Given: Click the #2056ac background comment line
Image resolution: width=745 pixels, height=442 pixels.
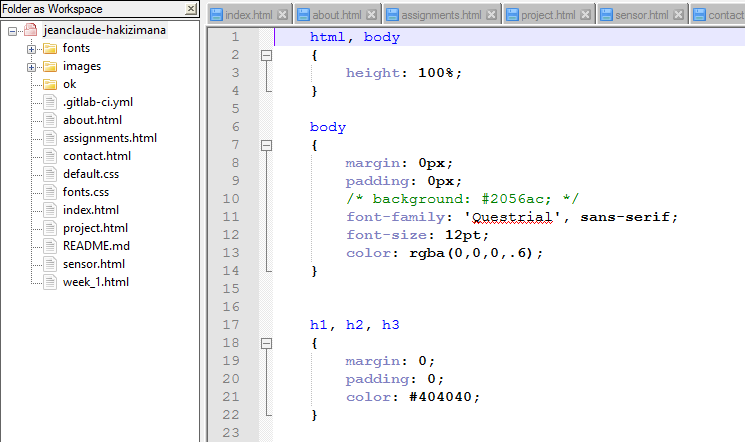Looking at the screenshot, I should (x=462, y=199).
